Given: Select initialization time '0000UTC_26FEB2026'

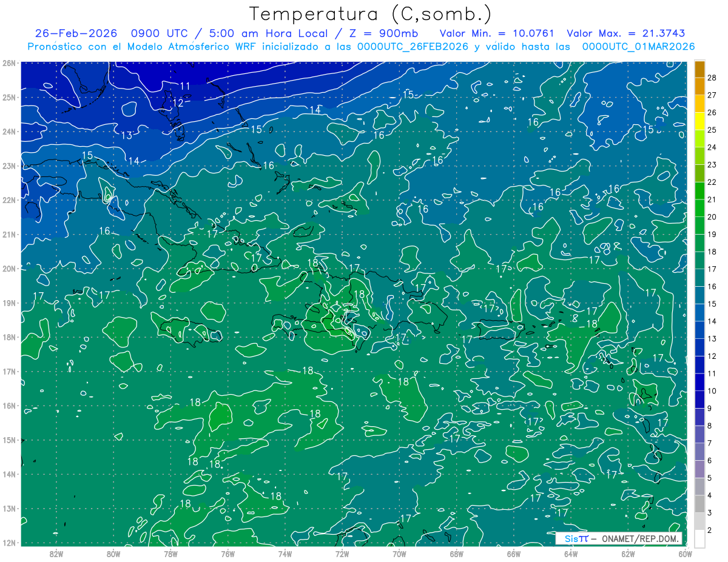Looking at the screenshot, I should click(413, 47).
